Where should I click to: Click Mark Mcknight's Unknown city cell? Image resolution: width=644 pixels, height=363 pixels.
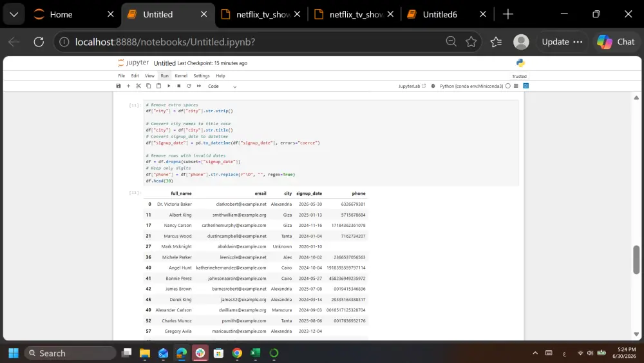pos(282,247)
